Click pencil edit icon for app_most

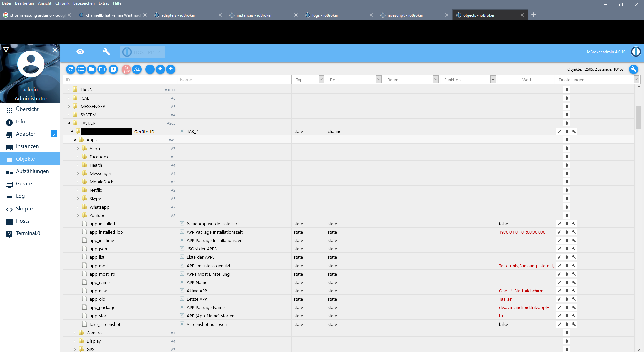tap(559, 266)
